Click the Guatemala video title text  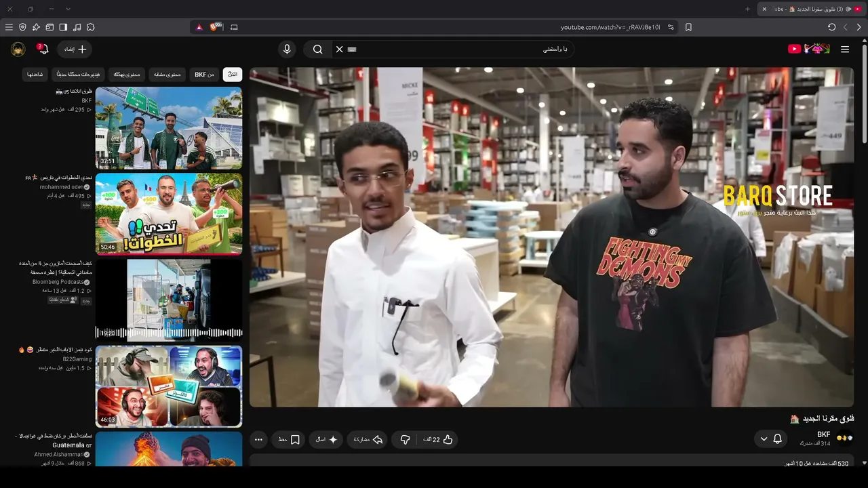coord(54,441)
